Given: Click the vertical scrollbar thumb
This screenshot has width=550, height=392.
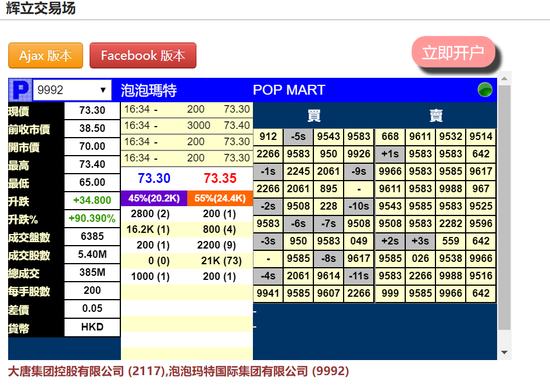Looking at the screenshot, I should 504,208.
